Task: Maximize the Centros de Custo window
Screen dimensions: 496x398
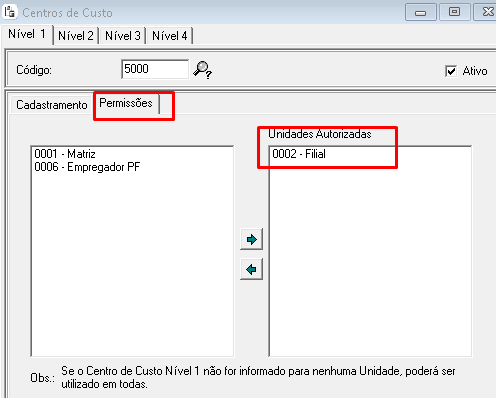Action: (x=455, y=12)
